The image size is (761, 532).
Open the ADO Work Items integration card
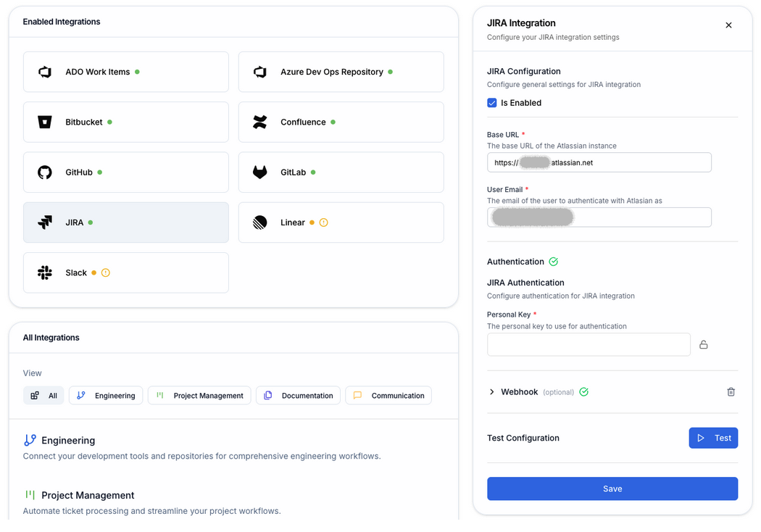coord(125,72)
